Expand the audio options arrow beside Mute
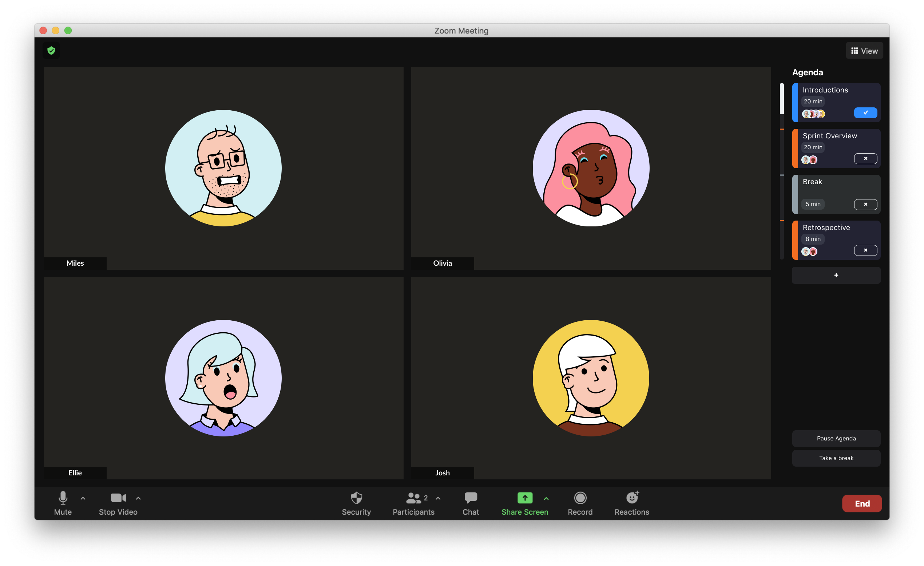Viewport: 924px width, 566px height. coord(83,499)
